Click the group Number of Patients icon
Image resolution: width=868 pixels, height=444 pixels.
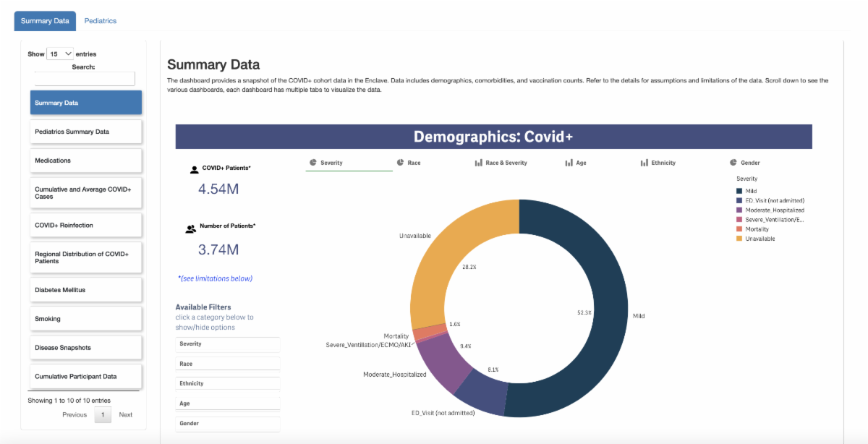(190, 229)
